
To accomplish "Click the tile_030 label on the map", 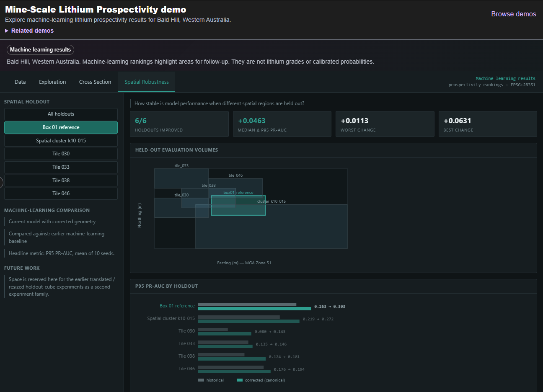I will click(x=181, y=195).
